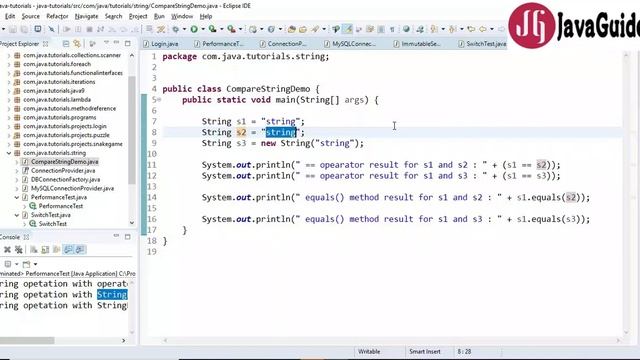The width and height of the screenshot is (640, 360).
Task: Open the Open Console dropdown arrow
Action: point(36,264)
